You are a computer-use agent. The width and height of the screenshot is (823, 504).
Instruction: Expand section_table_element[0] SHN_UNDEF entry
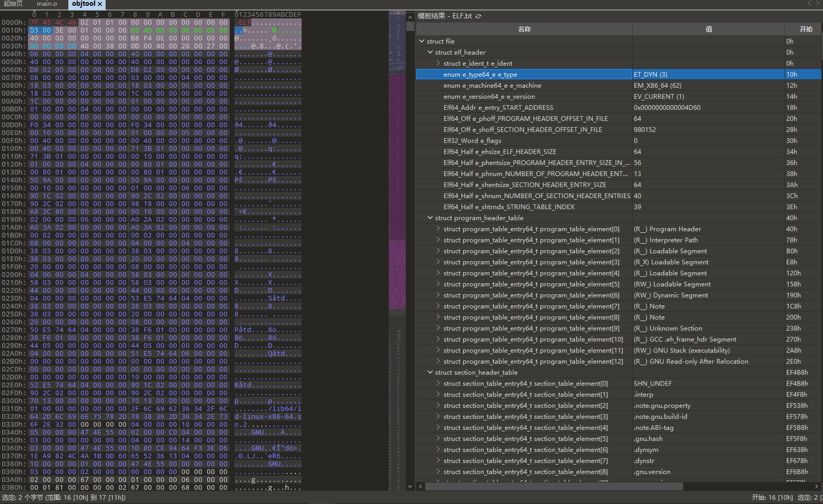(438, 384)
